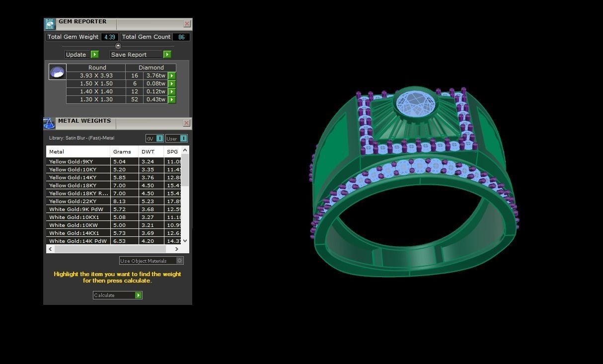
Task: Click green arrow beside Calculate
Action: click(139, 295)
